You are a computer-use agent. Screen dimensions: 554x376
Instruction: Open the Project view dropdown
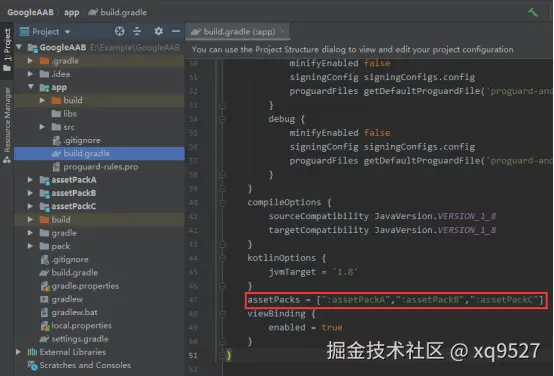45,32
